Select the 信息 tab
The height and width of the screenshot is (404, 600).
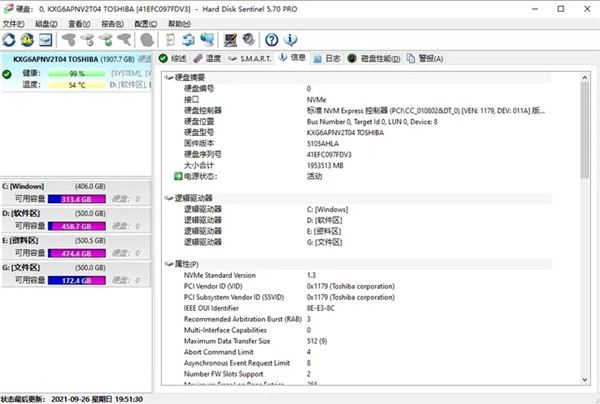(x=293, y=58)
